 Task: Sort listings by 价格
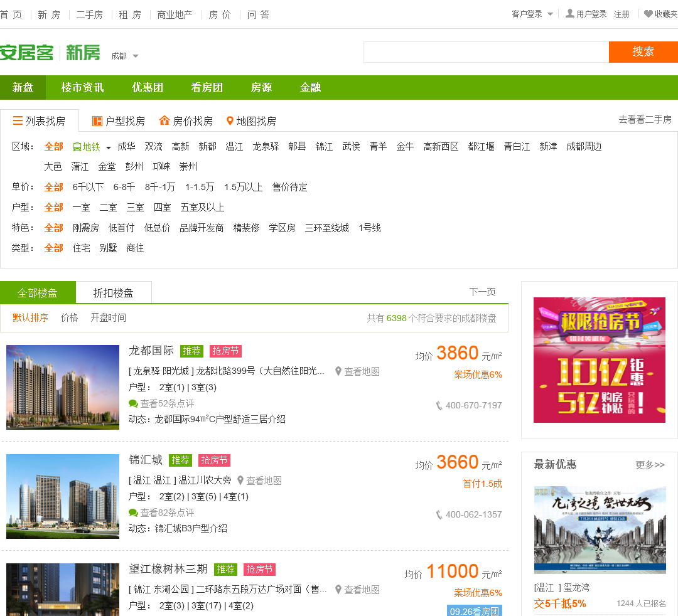pos(69,317)
